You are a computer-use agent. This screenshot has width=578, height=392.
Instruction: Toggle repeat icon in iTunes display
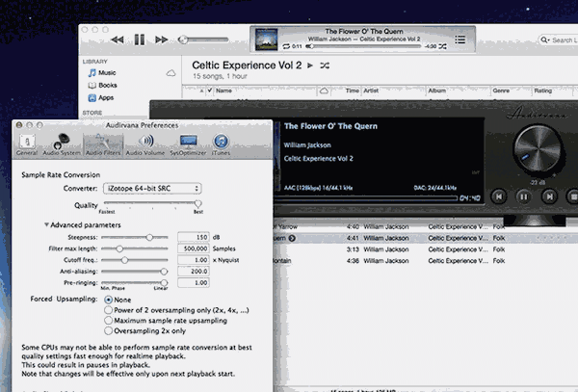pyautogui.click(x=286, y=46)
